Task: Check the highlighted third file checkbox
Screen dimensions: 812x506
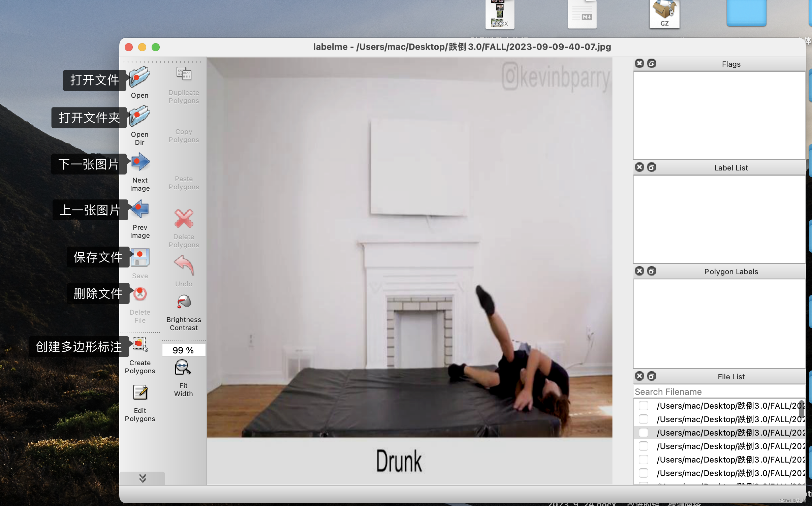Action: [644, 433]
